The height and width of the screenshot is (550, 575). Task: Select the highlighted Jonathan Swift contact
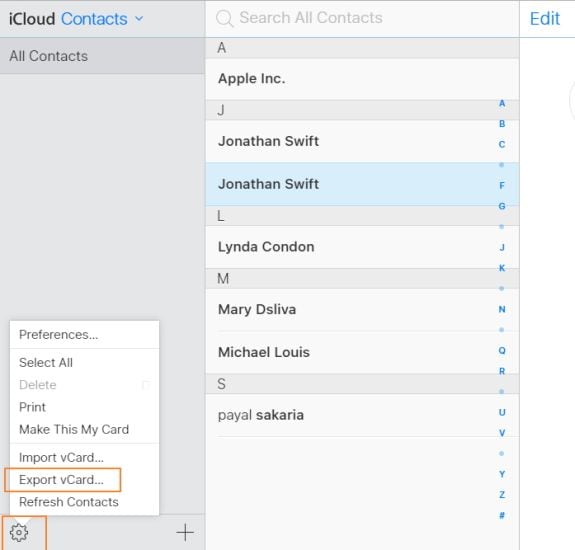point(362,184)
